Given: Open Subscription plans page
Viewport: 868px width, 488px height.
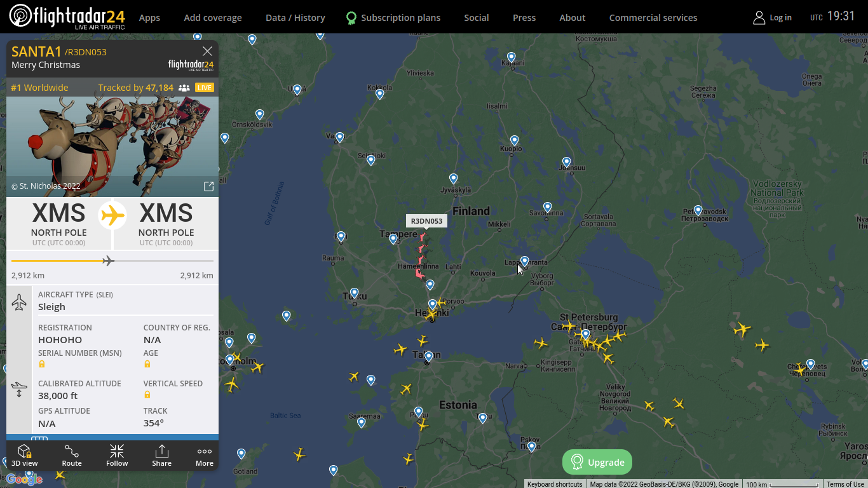Looking at the screenshot, I should [x=393, y=18].
